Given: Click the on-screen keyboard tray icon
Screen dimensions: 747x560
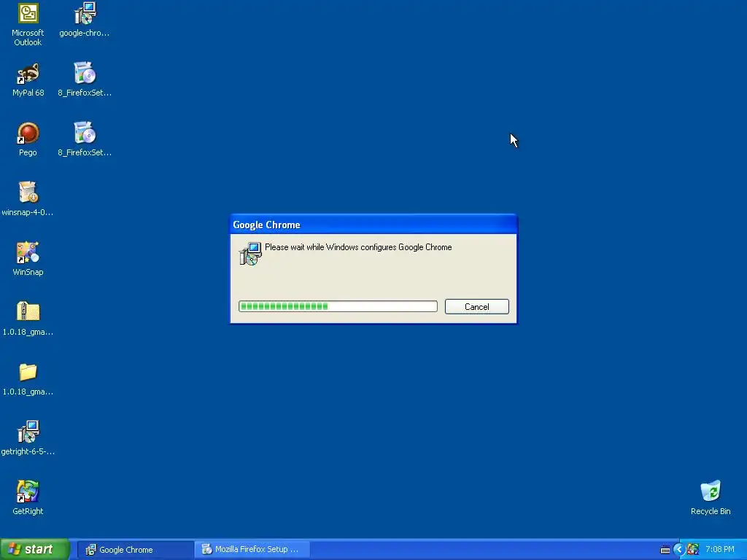Looking at the screenshot, I should pyautogui.click(x=665, y=550).
